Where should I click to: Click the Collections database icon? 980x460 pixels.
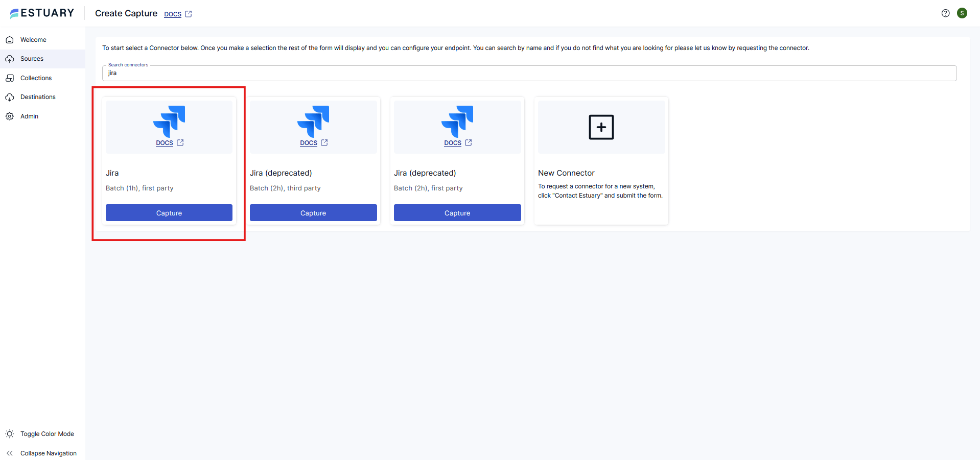(x=10, y=78)
